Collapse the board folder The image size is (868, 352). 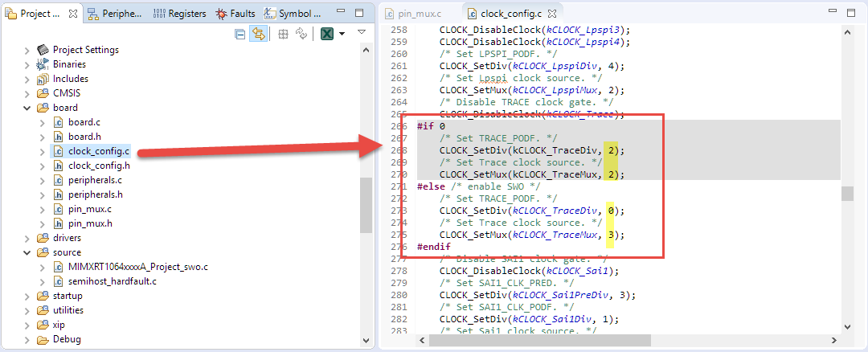(x=28, y=108)
